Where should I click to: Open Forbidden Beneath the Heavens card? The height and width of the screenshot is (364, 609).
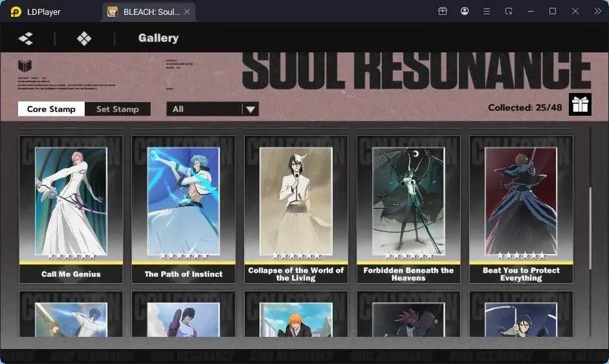(408, 209)
